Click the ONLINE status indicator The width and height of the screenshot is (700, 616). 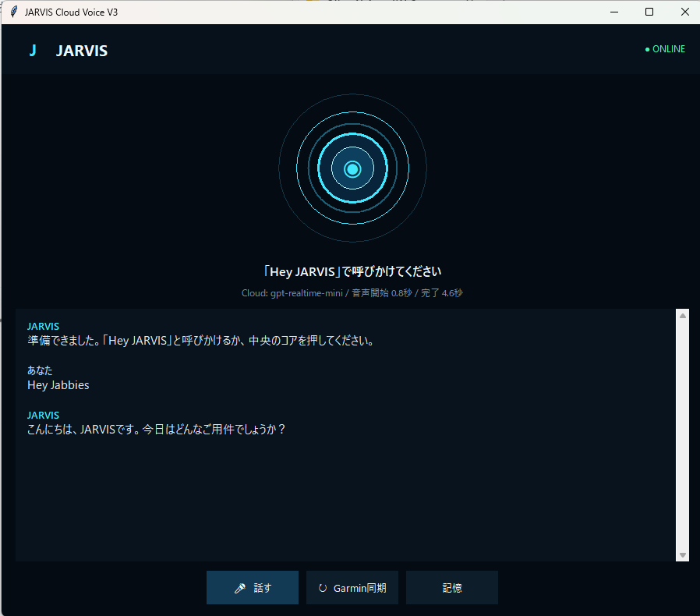click(x=665, y=49)
